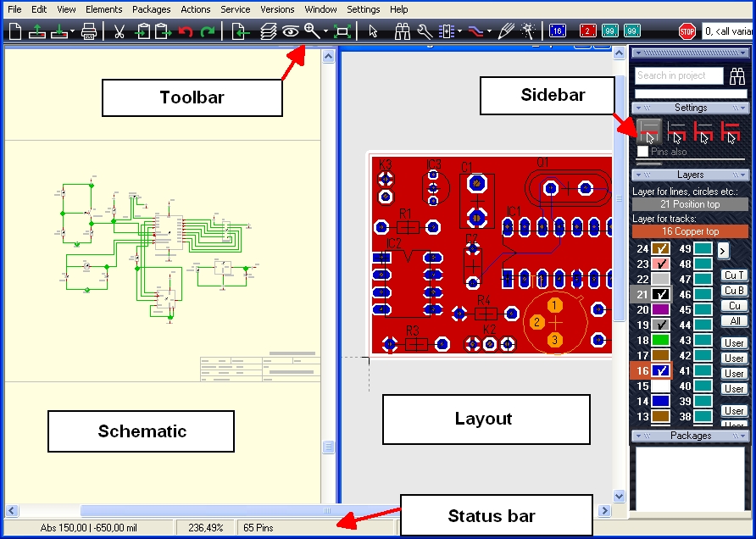The width and height of the screenshot is (756, 539).
Task: Open the Packages menu
Action: [x=152, y=9]
